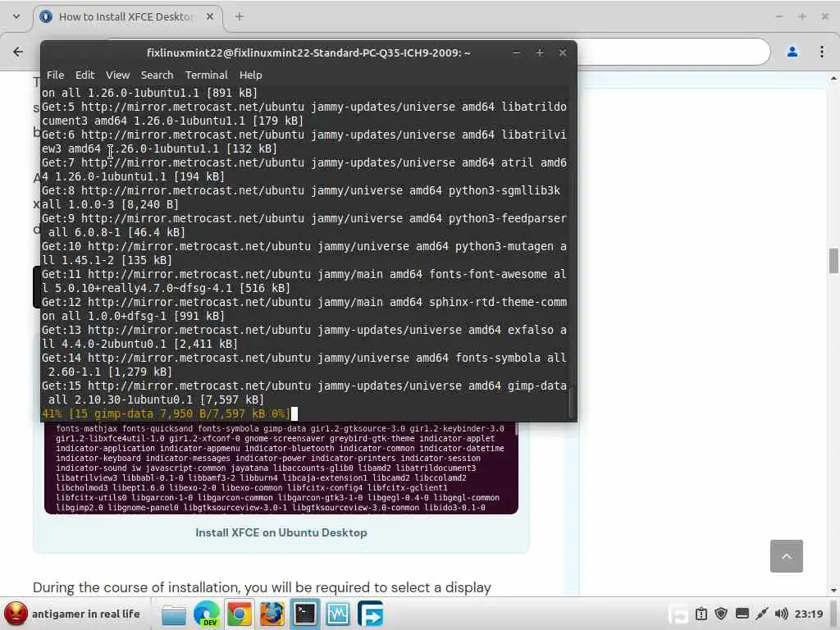Click the paragraph 'During the course of installation'

click(262, 587)
